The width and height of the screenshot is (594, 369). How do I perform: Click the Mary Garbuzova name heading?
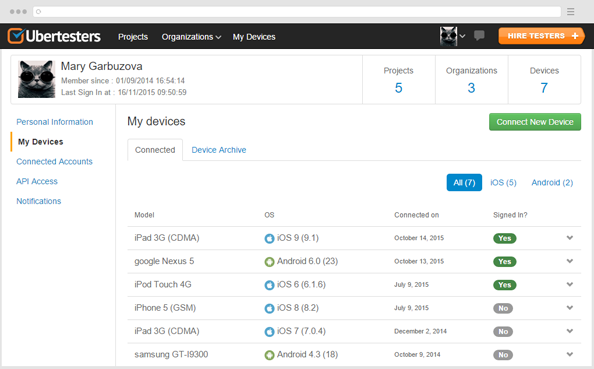[x=102, y=66]
